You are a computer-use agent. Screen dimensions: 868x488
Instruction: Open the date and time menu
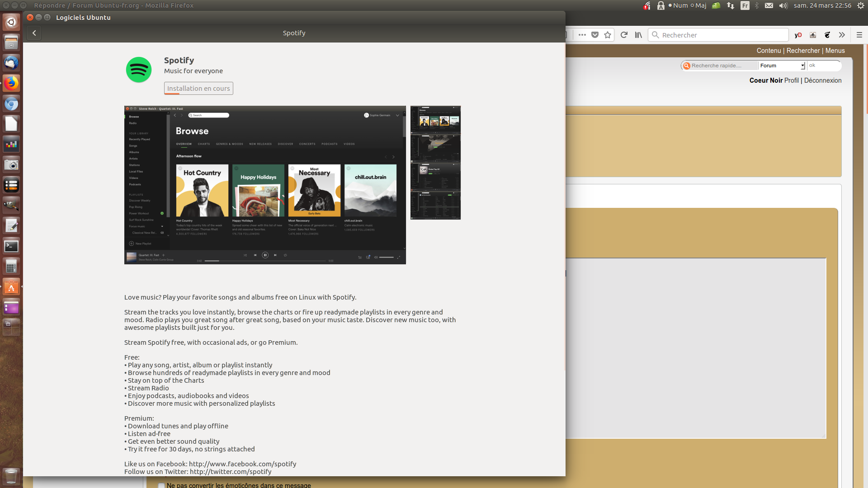pos(822,5)
